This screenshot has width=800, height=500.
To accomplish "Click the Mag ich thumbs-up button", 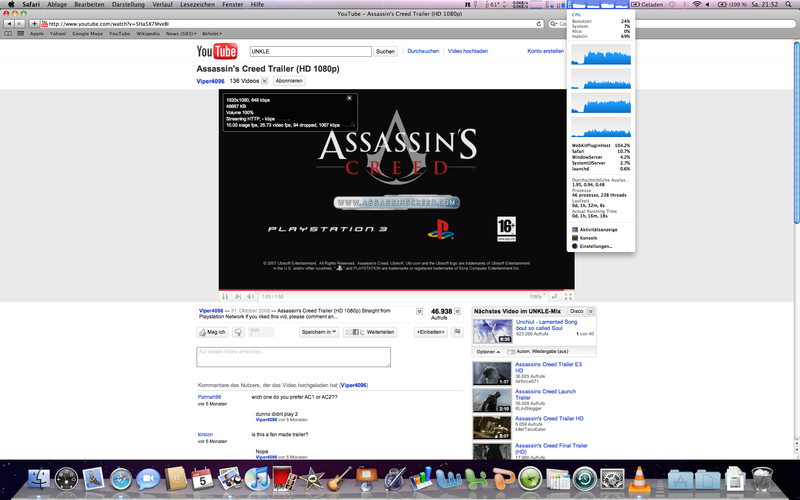I will 212,332.
